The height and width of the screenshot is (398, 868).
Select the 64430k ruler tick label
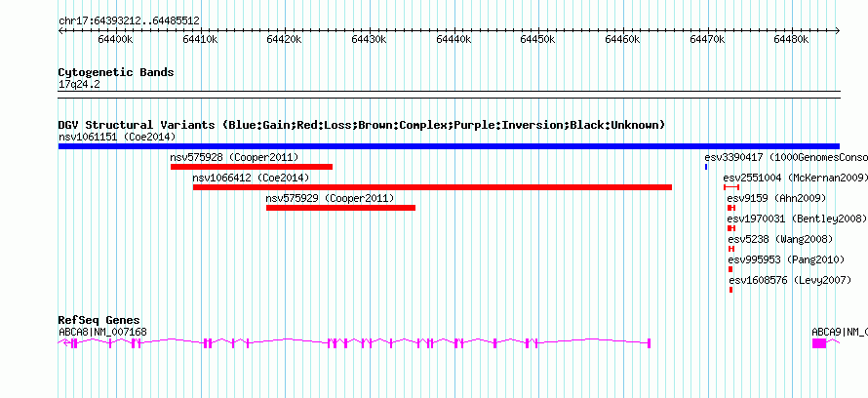pos(369,39)
